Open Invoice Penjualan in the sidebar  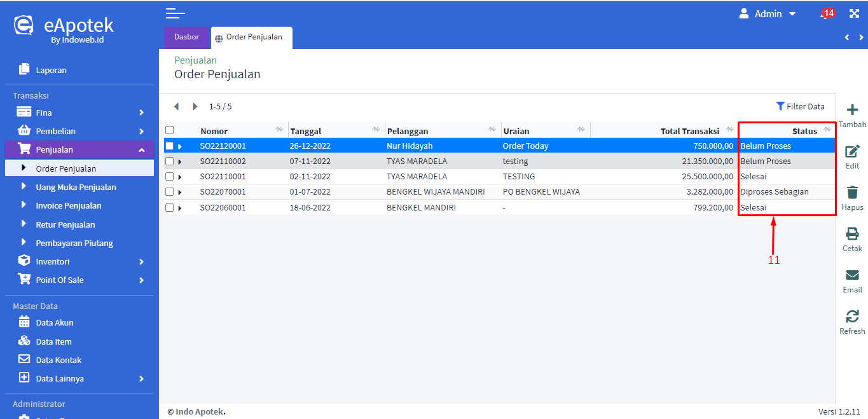(x=69, y=206)
